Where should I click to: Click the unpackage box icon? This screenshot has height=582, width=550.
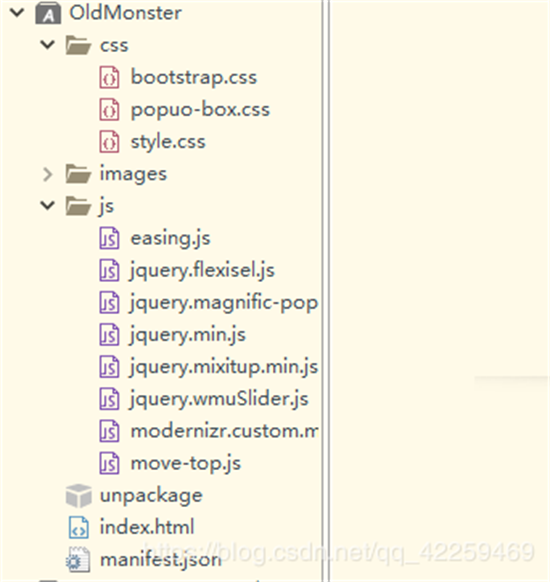pyautogui.click(x=78, y=496)
